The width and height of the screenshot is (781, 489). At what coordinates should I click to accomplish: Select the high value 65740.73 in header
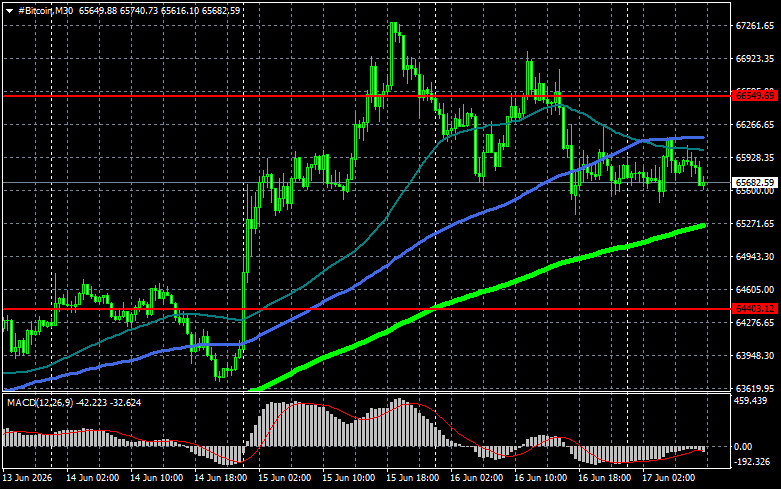pos(138,10)
